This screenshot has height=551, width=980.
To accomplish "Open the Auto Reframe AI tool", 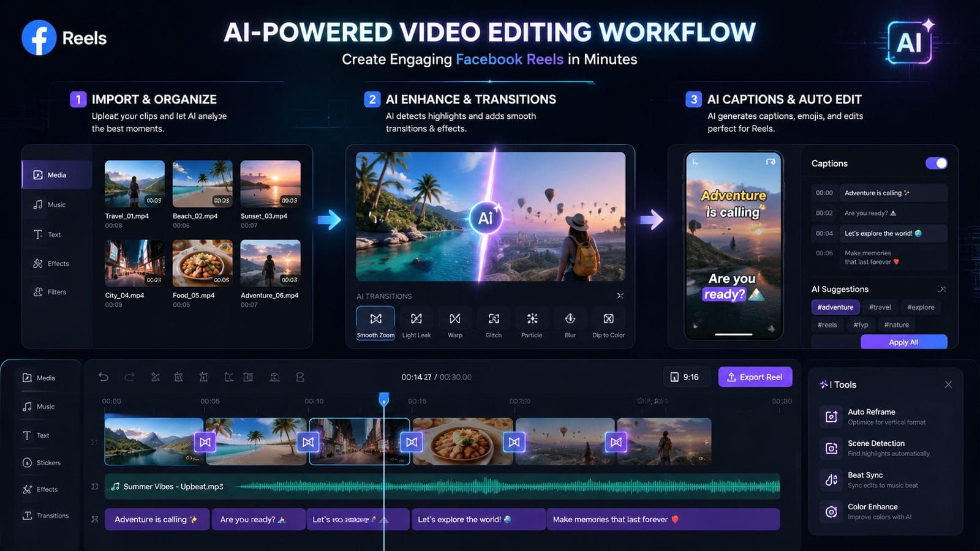I will (886, 416).
